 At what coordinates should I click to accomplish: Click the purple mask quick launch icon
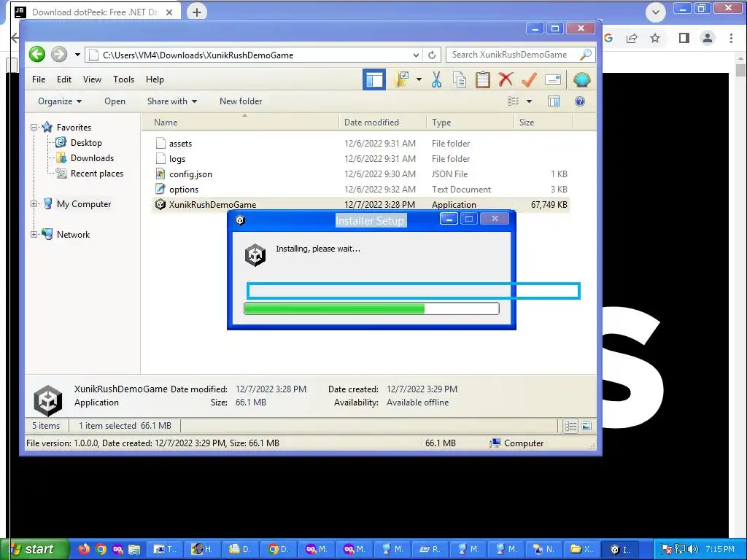[117, 549]
